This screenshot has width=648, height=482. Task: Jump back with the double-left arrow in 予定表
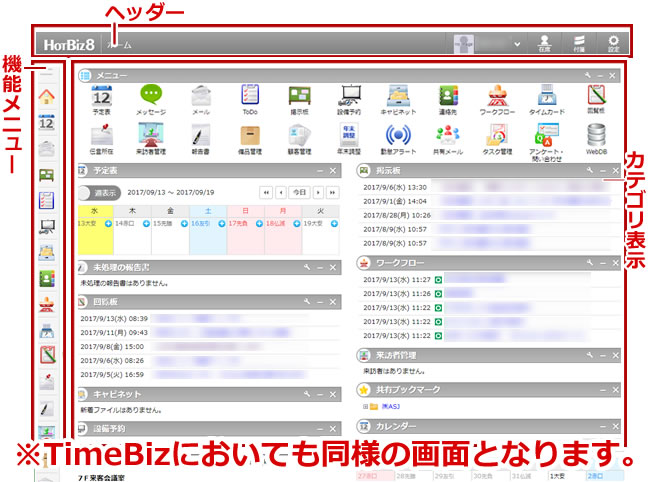(266, 192)
